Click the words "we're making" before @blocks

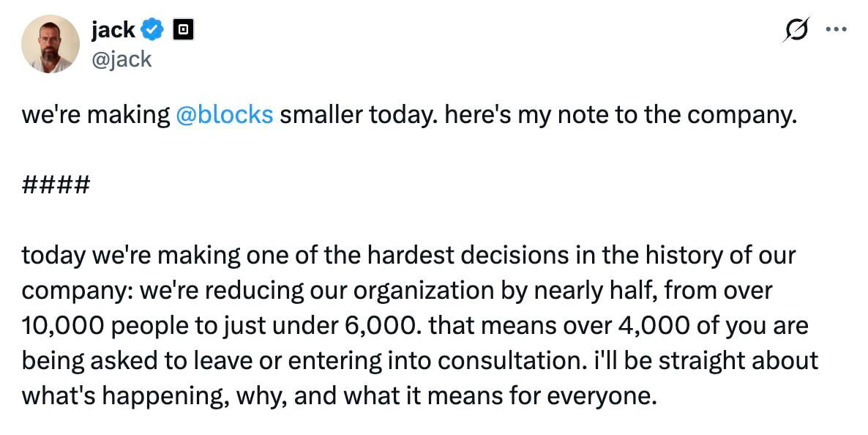click(x=95, y=116)
